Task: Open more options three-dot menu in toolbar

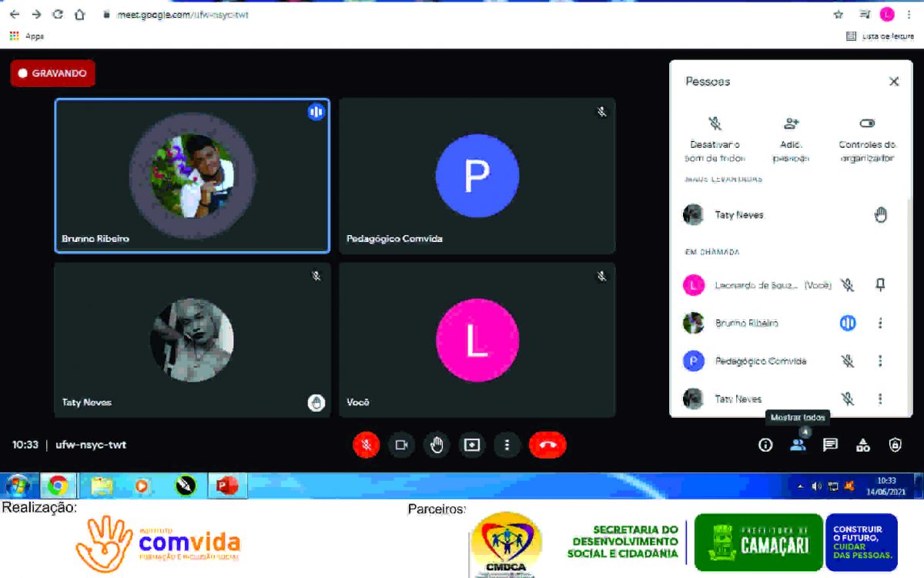Action: click(507, 445)
